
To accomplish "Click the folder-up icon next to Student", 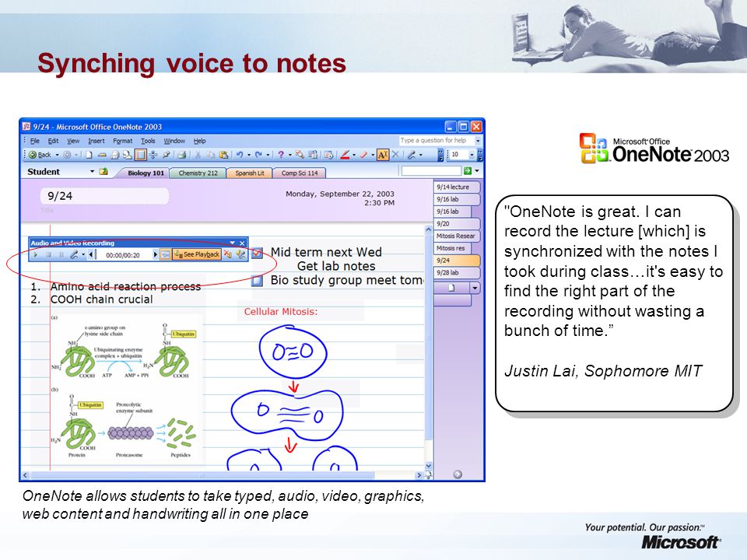I will (103, 171).
